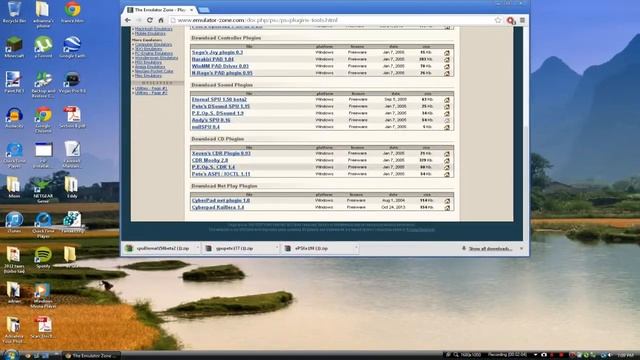This screenshot has height=360, width=640.
Task: Open Computer Emulators sidebar link
Action: (x=153, y=44)
